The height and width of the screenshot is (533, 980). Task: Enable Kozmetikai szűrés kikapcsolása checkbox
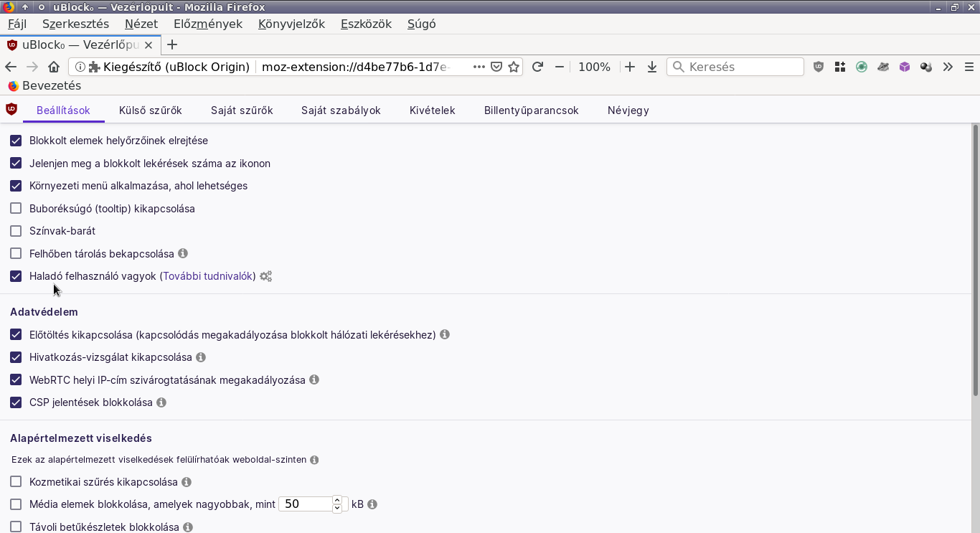(16, 482)
